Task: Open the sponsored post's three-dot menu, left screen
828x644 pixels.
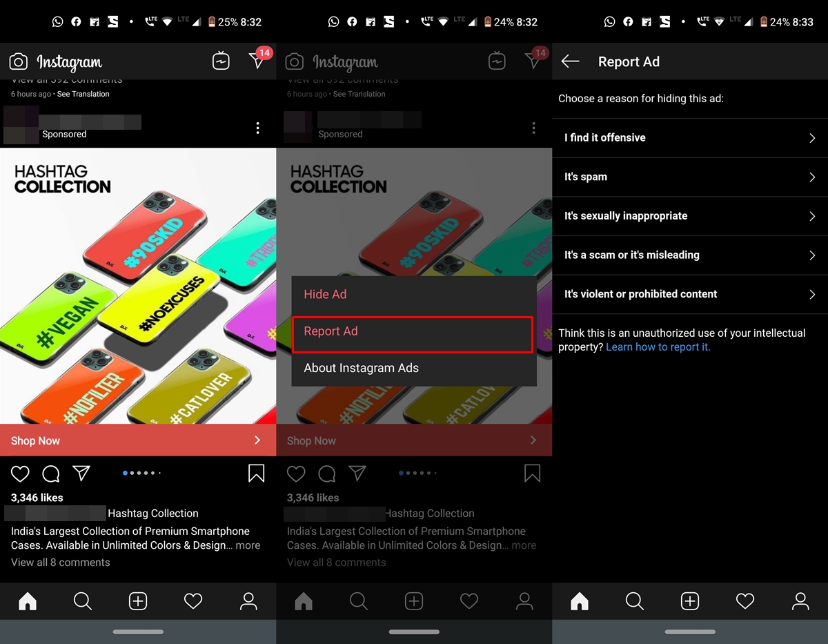Action: 257,128
